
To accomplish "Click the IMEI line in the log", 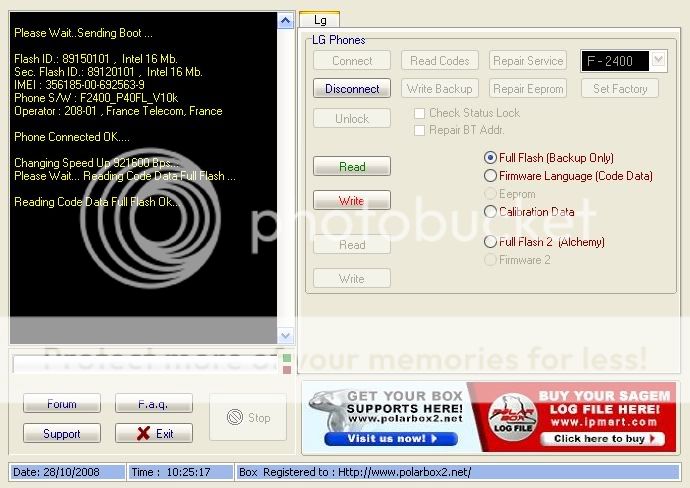I will point(79,84).
